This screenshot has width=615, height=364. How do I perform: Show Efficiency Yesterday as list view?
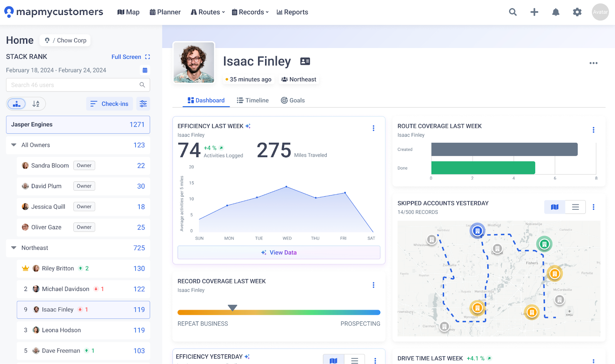coord(355,360)
